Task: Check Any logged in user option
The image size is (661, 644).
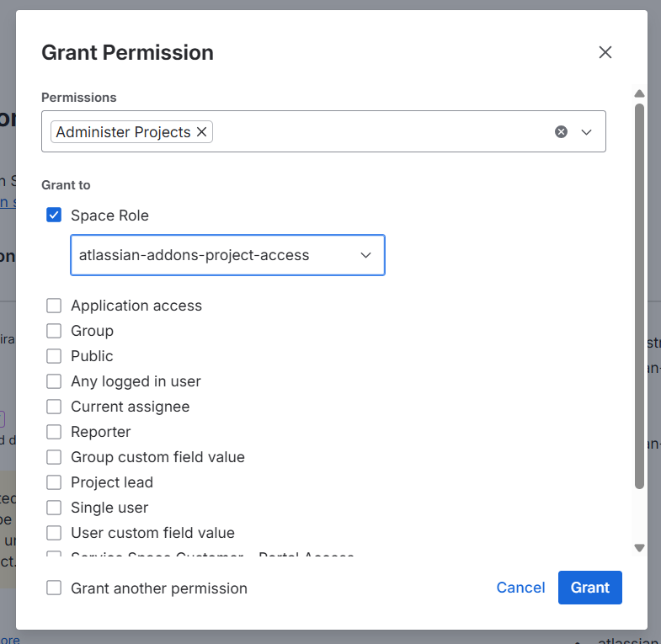Action: tap(54, 381)
